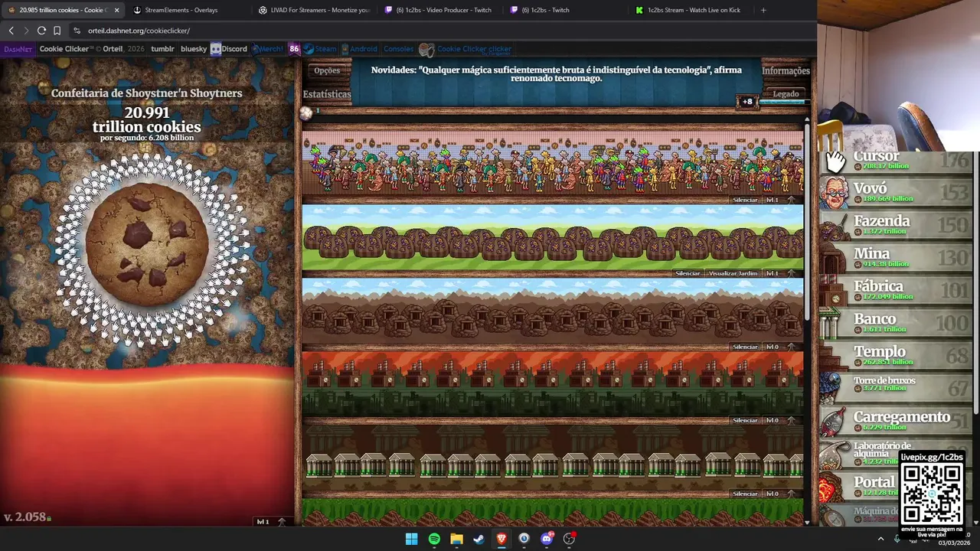
Task: Switch to the StreamElements - Overlays tab
Action: pos(185,10)
